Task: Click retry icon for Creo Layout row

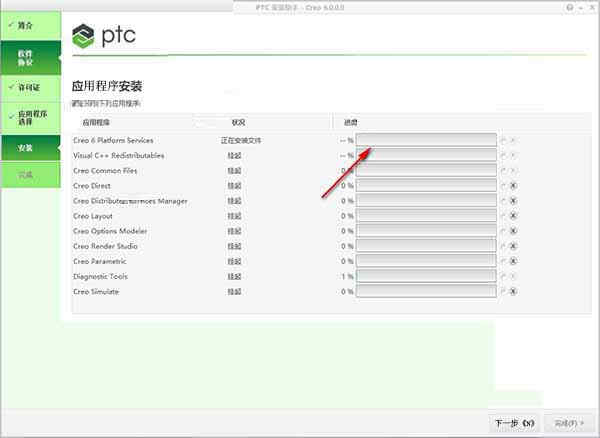Action: pos(504,216)
